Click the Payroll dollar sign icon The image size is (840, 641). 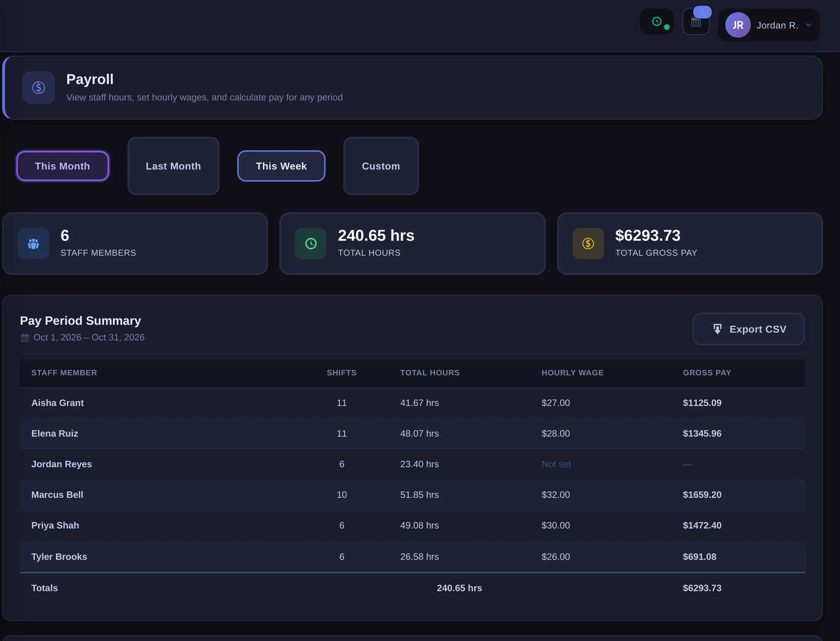(x=39, y=87)
